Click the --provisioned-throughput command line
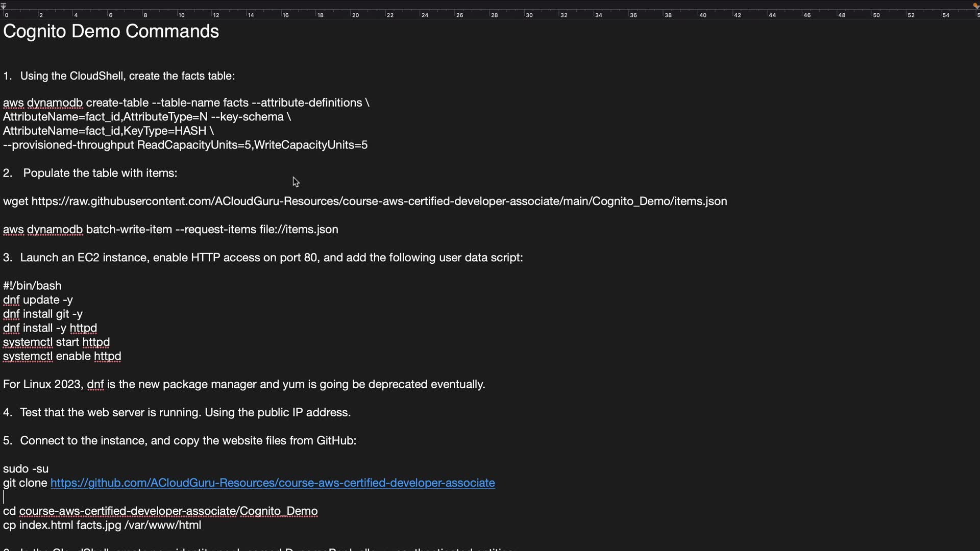Viewport: 980px width, 551px height. (185, 145)
